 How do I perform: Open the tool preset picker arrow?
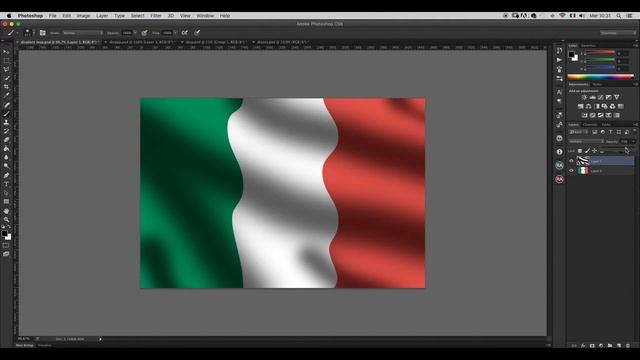(x=17, y=33)
